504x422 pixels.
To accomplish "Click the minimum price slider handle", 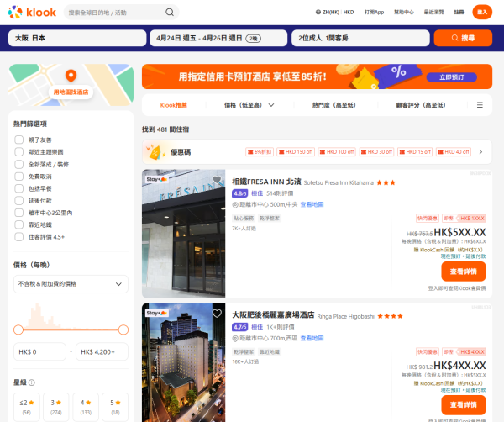I will click(18, 330).
